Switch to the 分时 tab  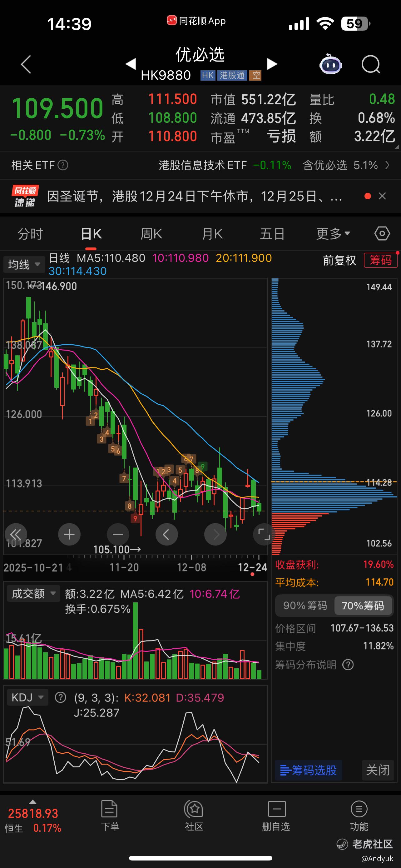pos(30,233)
